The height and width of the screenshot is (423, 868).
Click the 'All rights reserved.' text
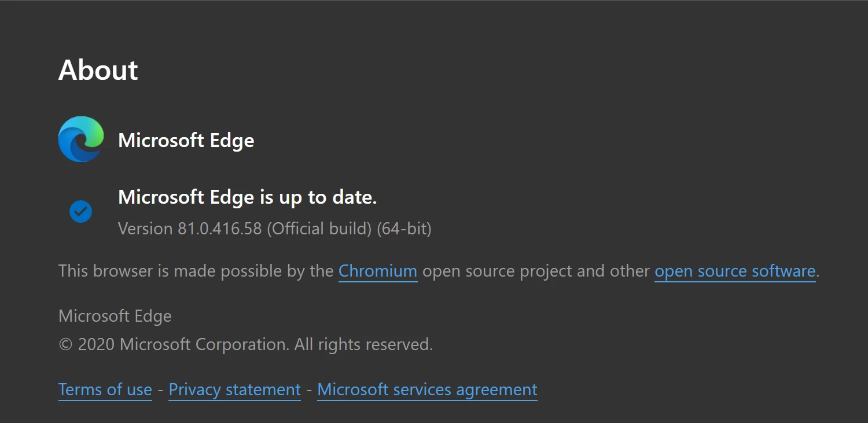point(363,345)
